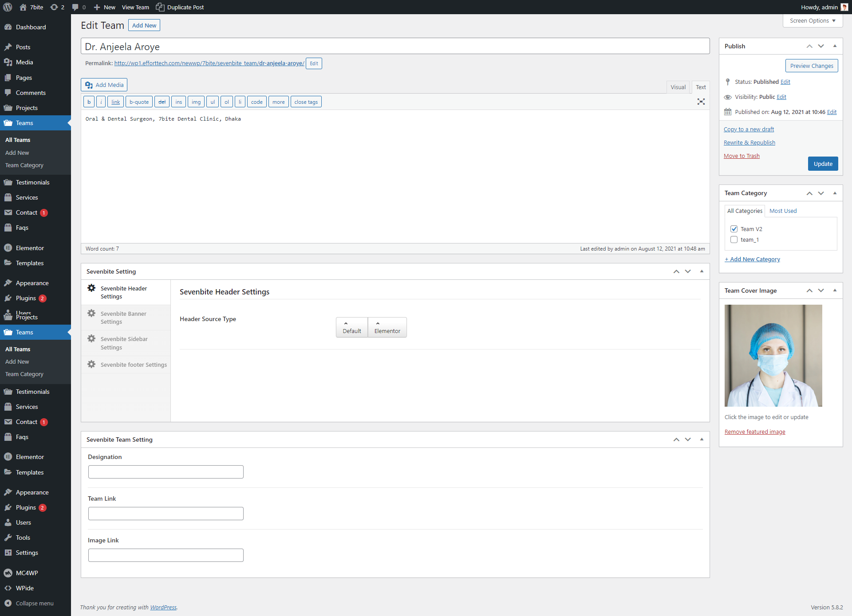
Task: Uncheck the Team V2 category
Action: [x=734, y=229]
